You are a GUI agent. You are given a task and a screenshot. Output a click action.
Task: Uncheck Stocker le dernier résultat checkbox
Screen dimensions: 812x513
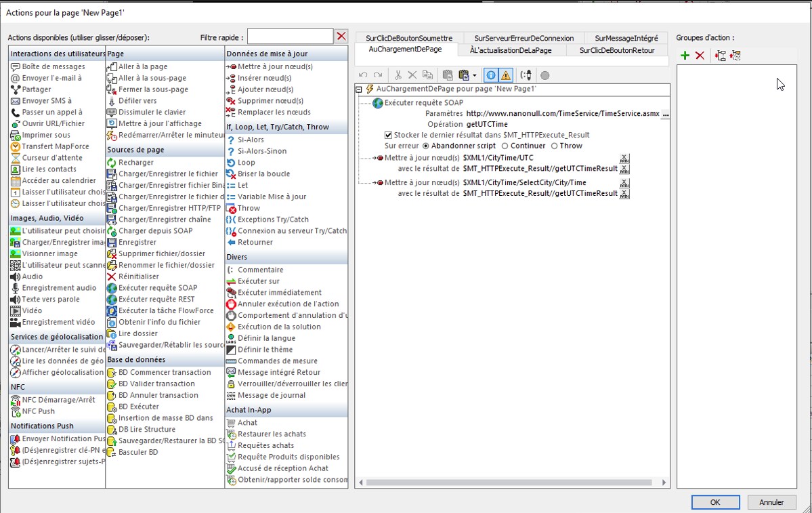click(388, 135)
